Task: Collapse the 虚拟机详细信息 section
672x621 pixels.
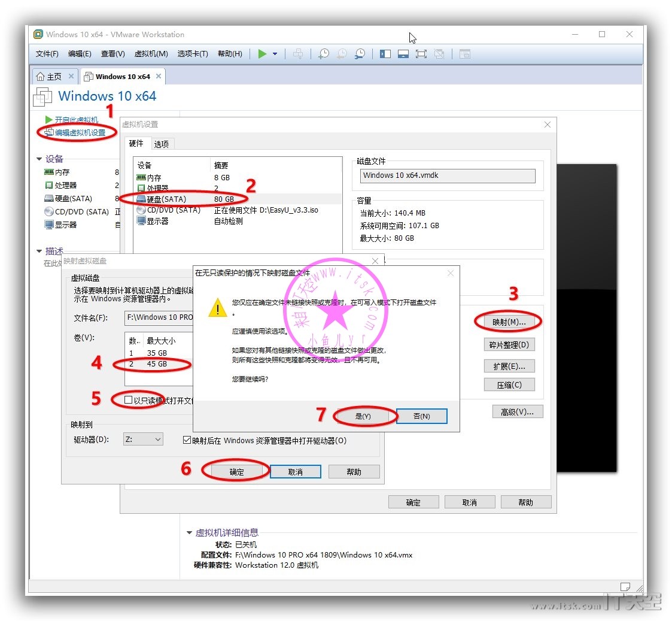Action: click(189, 532)
